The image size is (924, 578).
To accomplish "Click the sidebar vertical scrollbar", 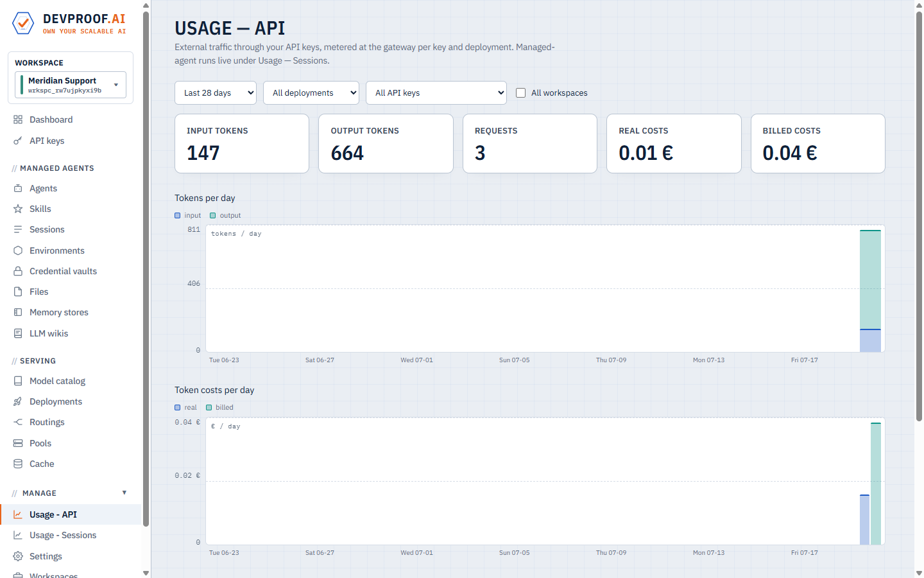I will (x=146, y=268).
